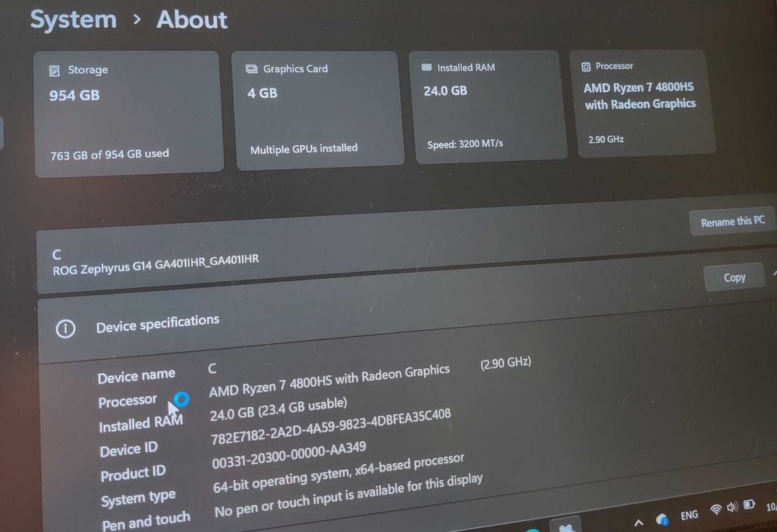Screen dimensions: 777x532
Task: Switch the ENG input language indicator
Action: pyautogui.click(x=688, y=515)
